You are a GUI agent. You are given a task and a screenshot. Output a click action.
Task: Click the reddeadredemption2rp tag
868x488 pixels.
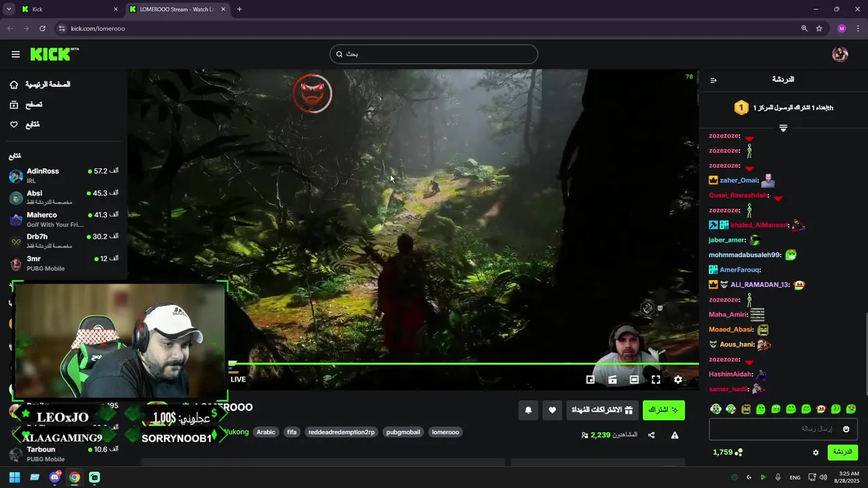[x=341, y=432]
